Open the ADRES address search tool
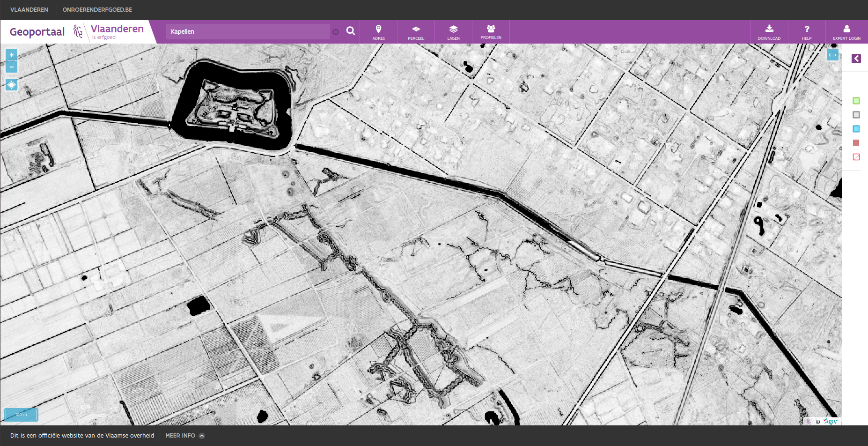 [379, 32]
